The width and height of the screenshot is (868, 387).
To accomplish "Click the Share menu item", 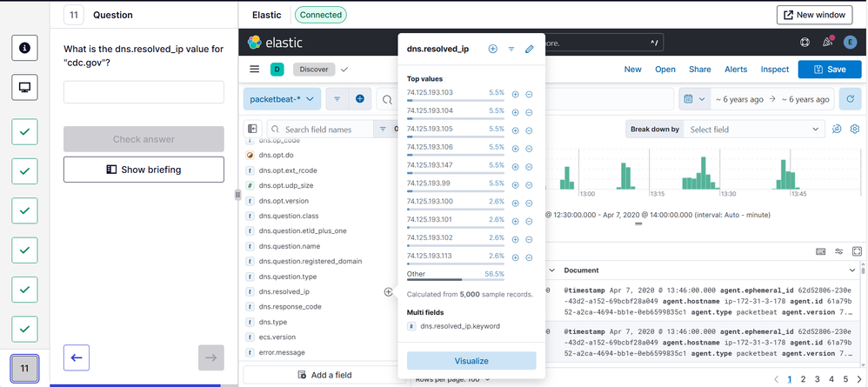I will [699, 70].
